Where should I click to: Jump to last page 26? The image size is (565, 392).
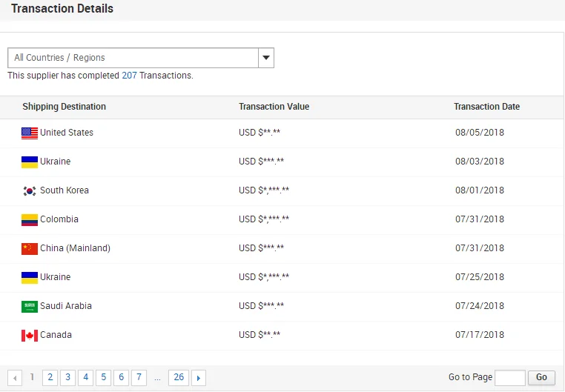[179, 378]
